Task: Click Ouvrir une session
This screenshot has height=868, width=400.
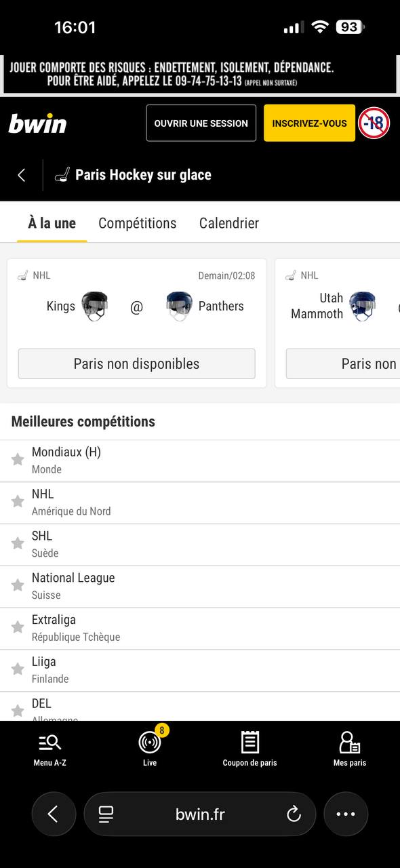Action: pyautogui.click(x=201, y=123)
